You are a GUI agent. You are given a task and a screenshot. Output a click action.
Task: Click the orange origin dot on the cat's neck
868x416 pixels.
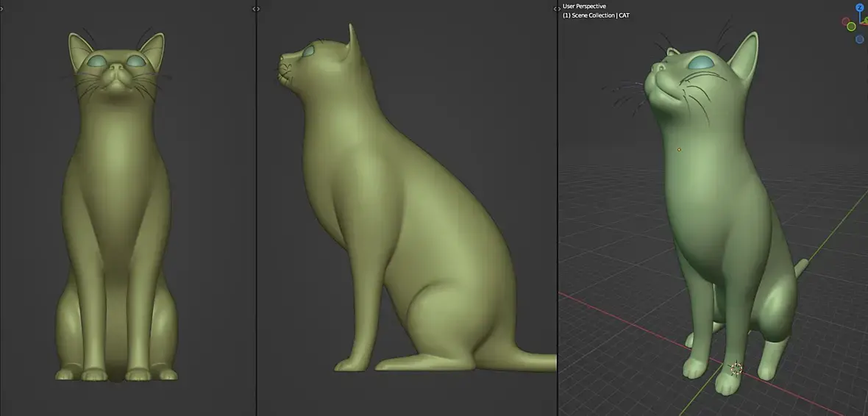point(679,149)
